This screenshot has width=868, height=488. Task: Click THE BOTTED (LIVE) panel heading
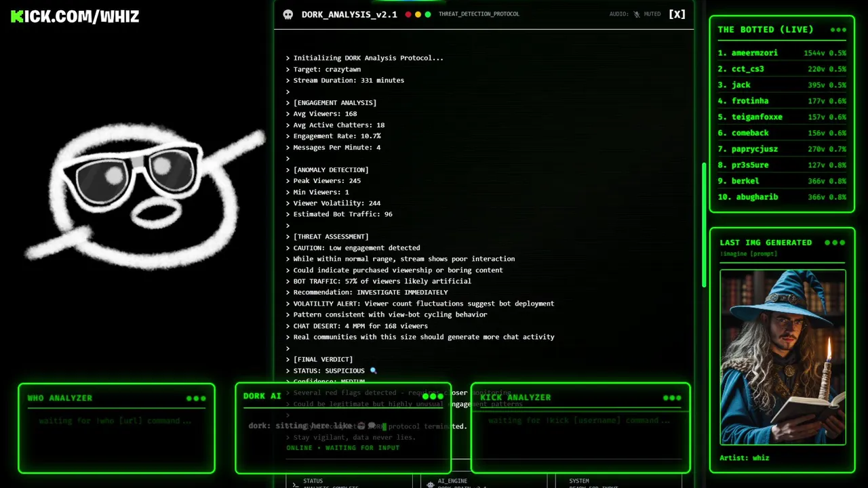pyautogui.click(x=766, y=30)
